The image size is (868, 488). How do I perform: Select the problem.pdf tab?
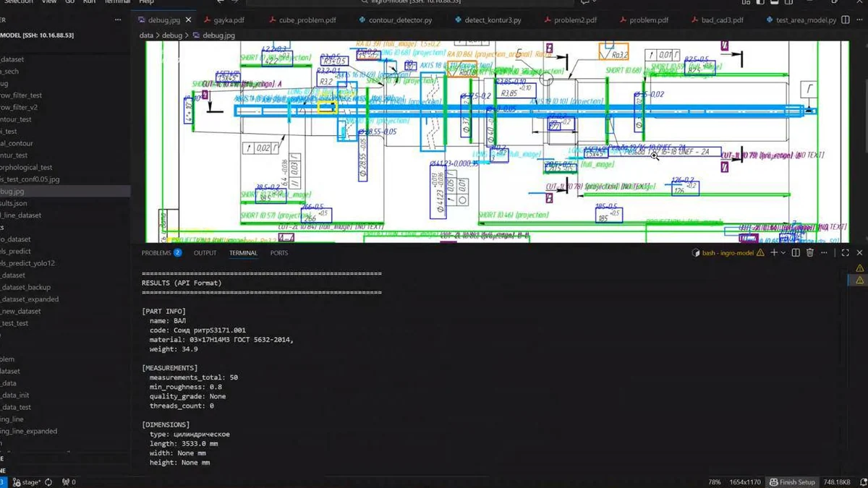pos(643,20)
